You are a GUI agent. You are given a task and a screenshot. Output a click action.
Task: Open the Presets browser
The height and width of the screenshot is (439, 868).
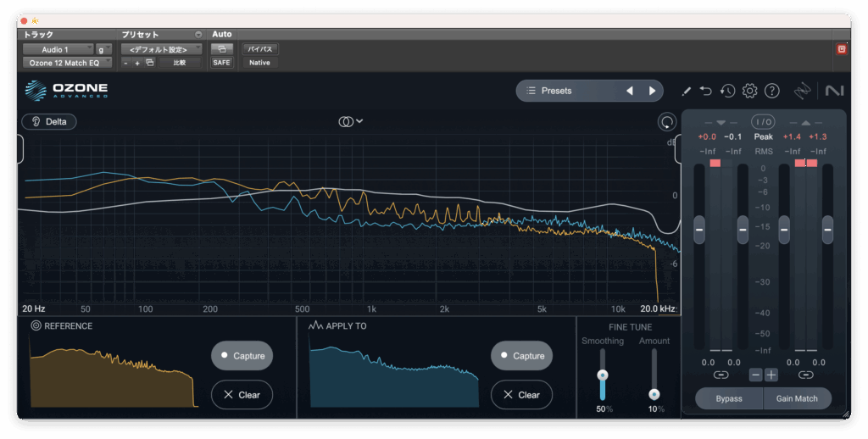568,91
